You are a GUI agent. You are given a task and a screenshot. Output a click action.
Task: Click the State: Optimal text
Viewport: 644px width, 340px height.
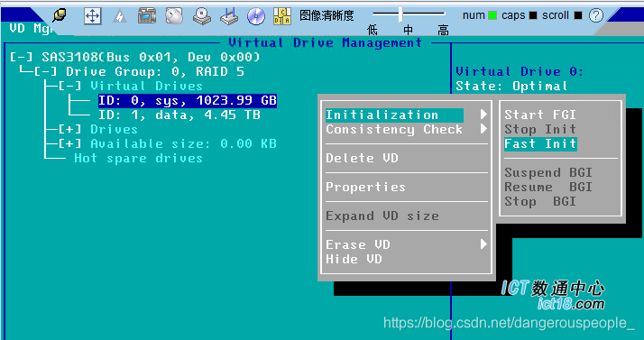(x=511, y=87)
